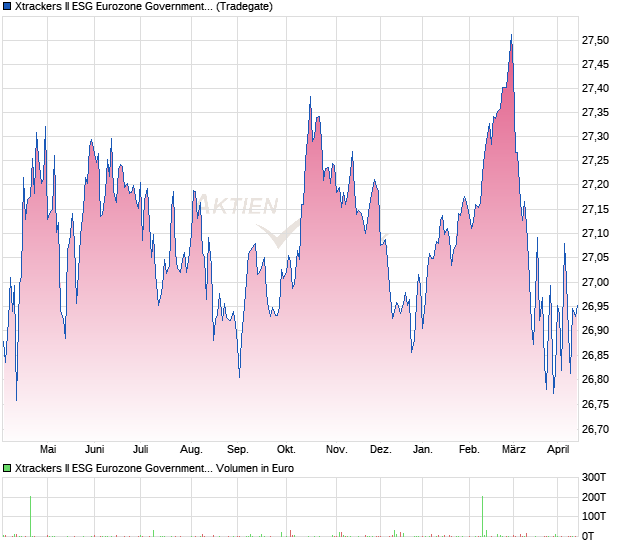This screenshot has width=620, height=546.
Task: Click the 26,70 price axis label
Action: pyautogui.click(x=595, y=429)
